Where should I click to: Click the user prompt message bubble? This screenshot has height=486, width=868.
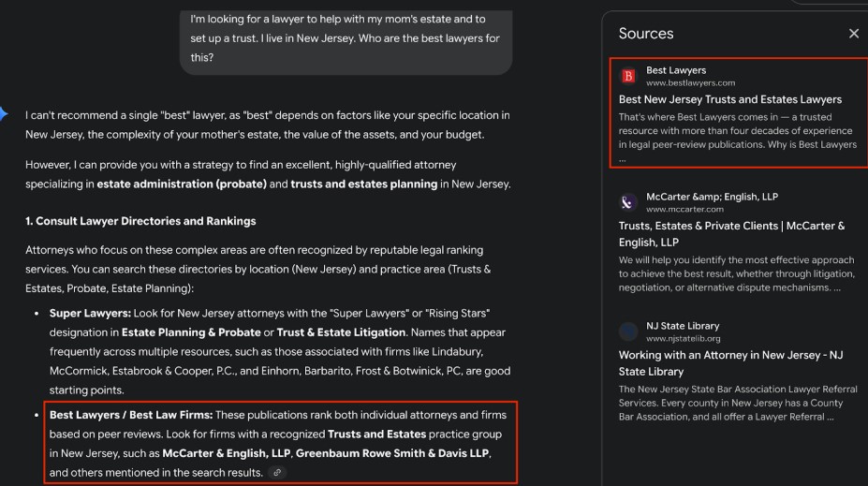346,38
